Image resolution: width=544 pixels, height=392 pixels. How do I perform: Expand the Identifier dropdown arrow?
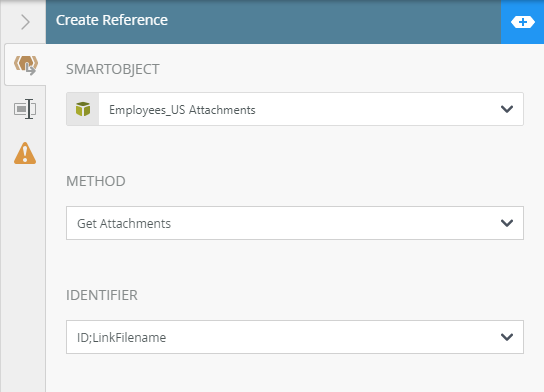[x=507, y=337]
